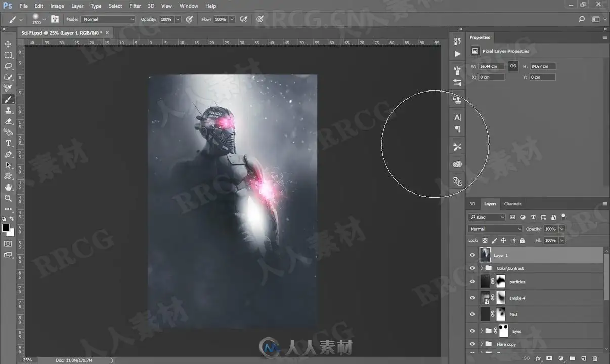The height and width of the screenshot is (364, 610).
Task: Hide the smoke 4 layer
Action: pyautogui.click(x=472, y=298)
